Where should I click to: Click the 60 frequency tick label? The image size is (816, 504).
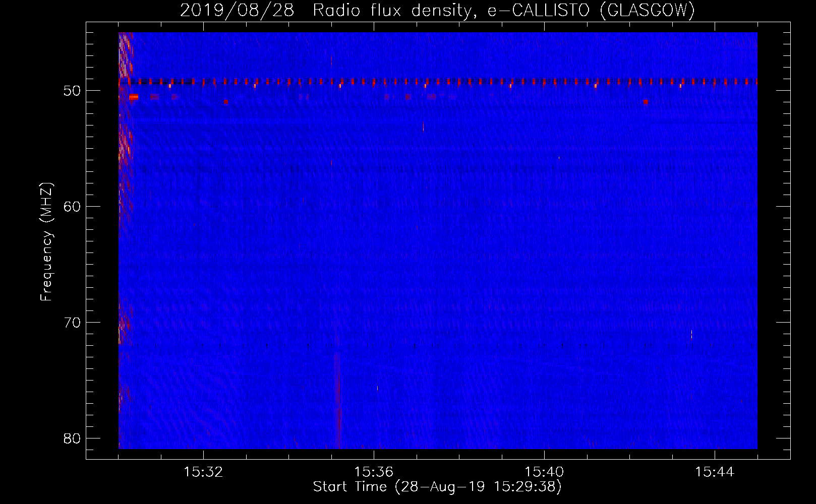pos(72,207)
